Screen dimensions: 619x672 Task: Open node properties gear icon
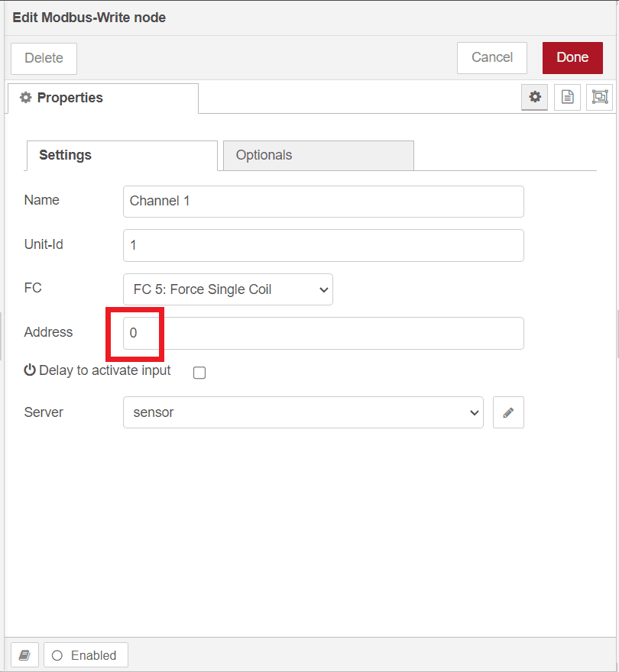click(535, 97)
